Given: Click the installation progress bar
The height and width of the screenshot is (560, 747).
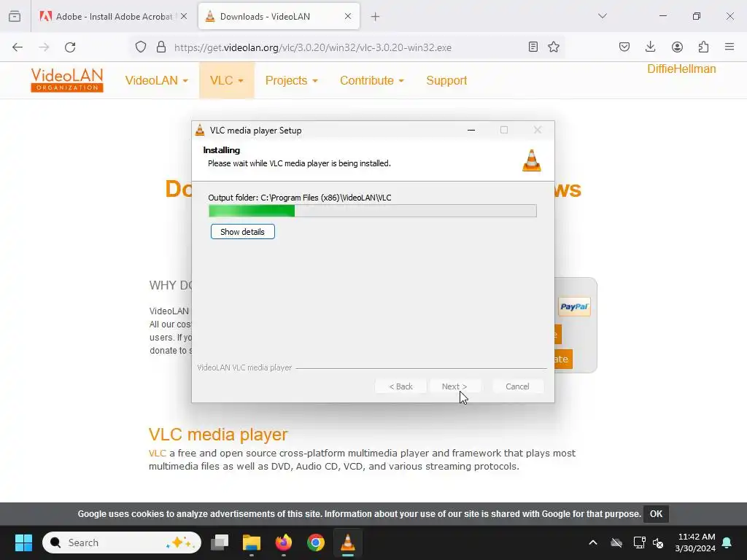Looking at the screenshot, I should (x=373, y=211).
